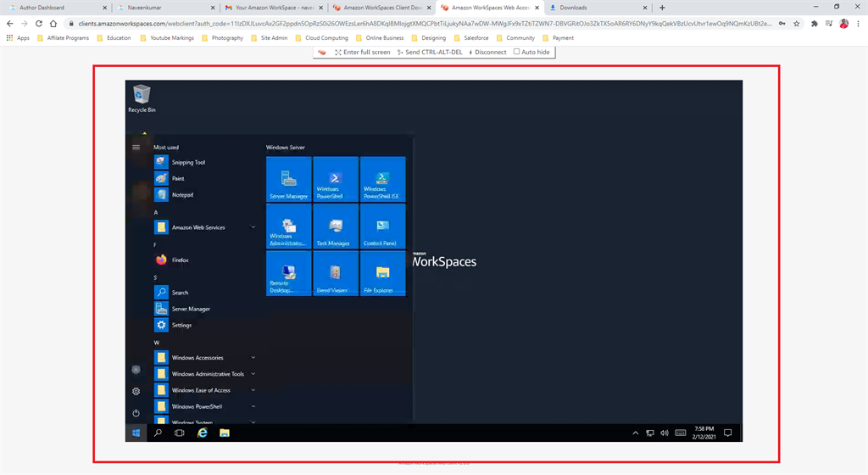Launch Firefox from the Start menu
The image size is (868, 475).
(171, 260)
